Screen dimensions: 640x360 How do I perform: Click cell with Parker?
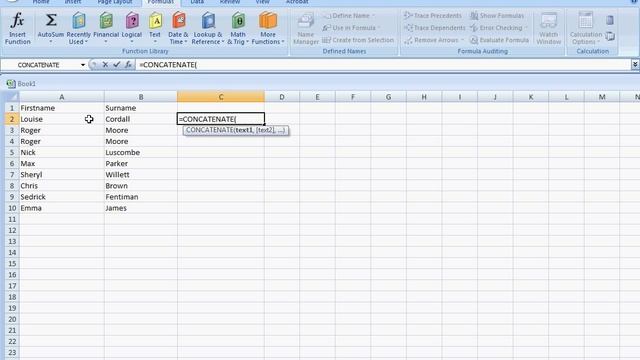click(141, 164)
